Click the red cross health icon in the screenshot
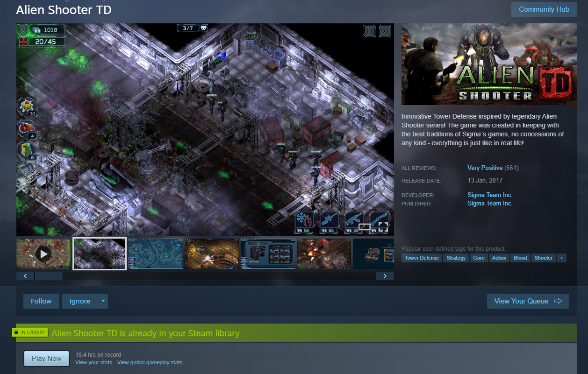588x374 pixels. 23,42
